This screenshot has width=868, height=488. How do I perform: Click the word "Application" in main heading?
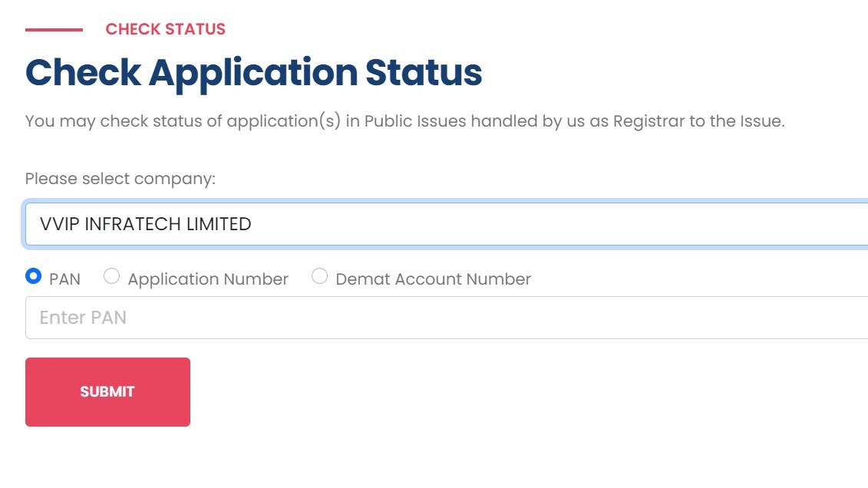click(252, 73)
